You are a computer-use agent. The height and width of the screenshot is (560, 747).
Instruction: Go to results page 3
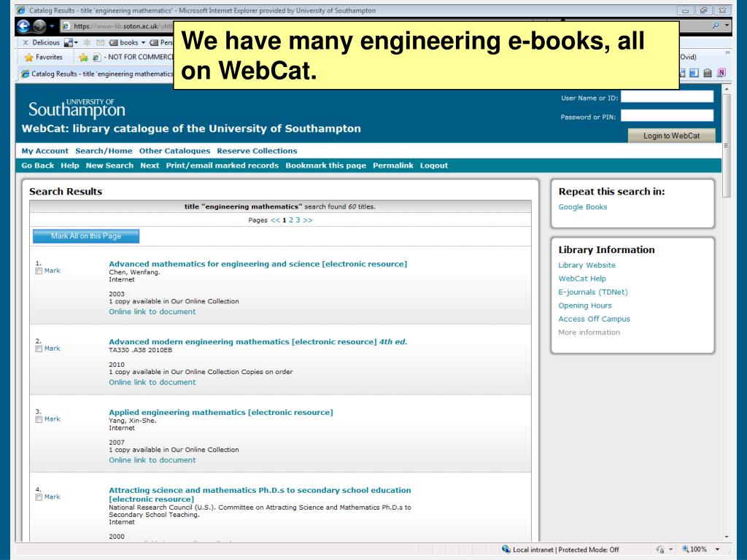click(x=298, y=220)
